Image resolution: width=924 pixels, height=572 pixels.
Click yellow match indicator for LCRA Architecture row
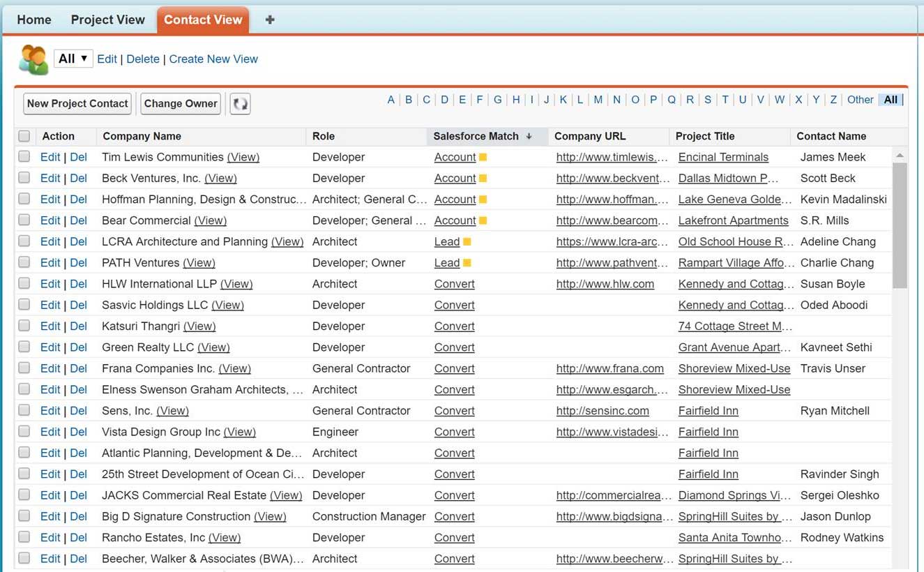pyautogui.click(x=467, y=242)
